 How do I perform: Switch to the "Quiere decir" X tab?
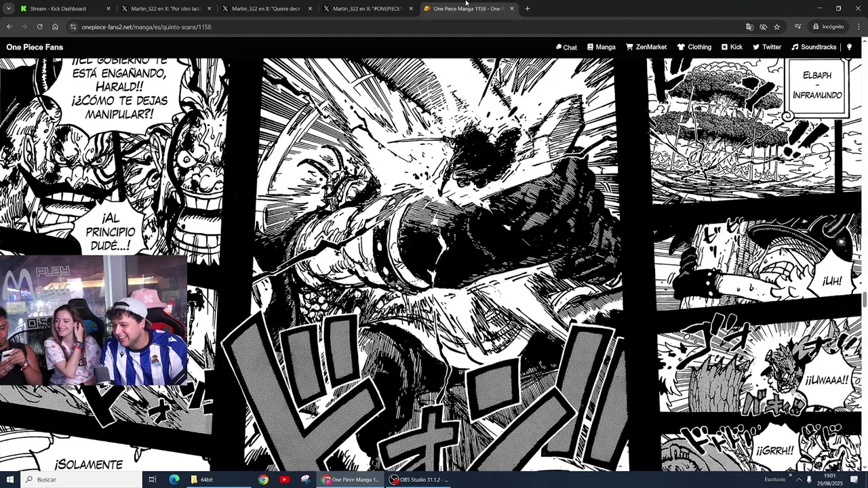click(x=267, y=9)
